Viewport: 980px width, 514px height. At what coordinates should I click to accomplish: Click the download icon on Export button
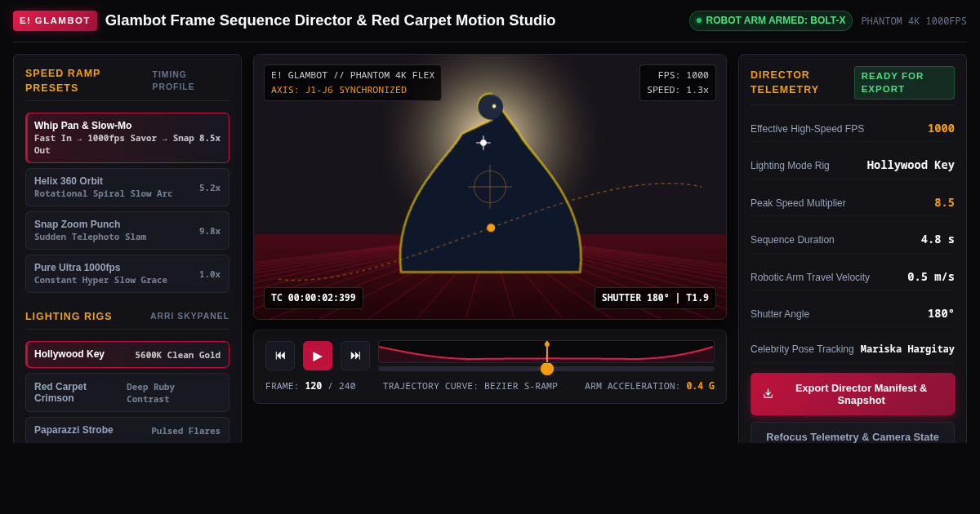pyautogui.click(x=768, y=394)
